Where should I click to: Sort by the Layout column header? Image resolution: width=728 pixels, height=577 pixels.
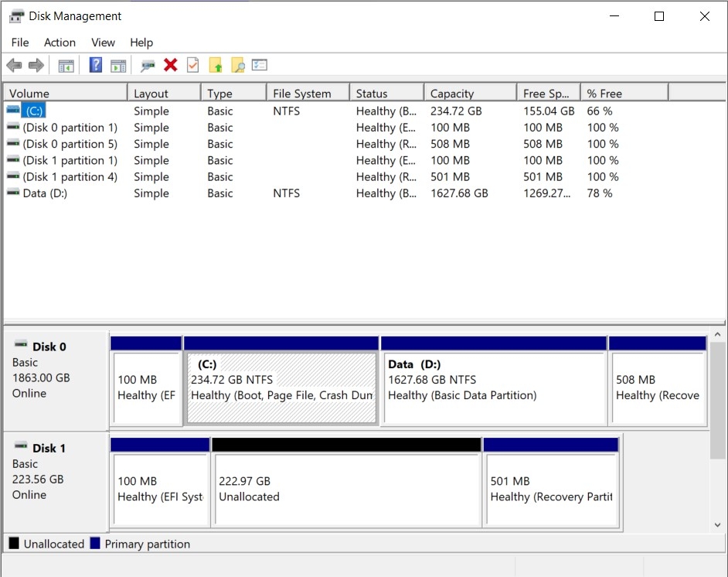tap(165, 93)
